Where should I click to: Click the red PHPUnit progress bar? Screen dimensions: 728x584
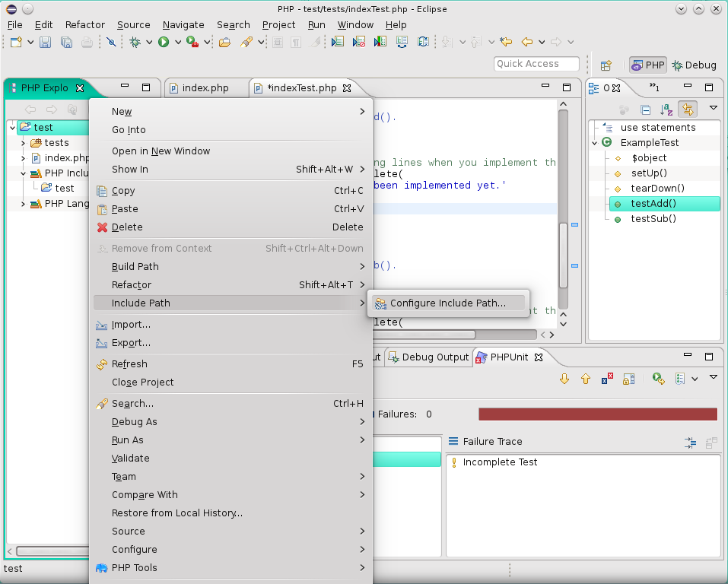click(x=597, y=414)
